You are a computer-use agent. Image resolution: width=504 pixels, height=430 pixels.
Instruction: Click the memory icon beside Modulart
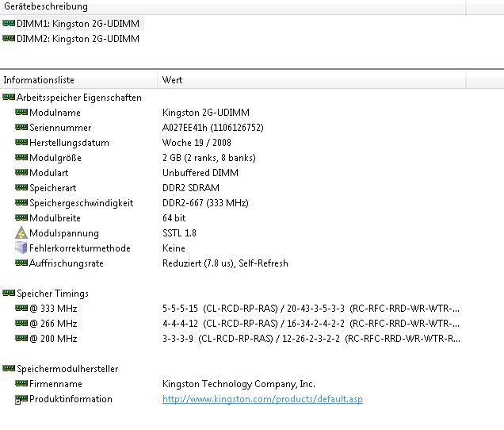[21, 172]
